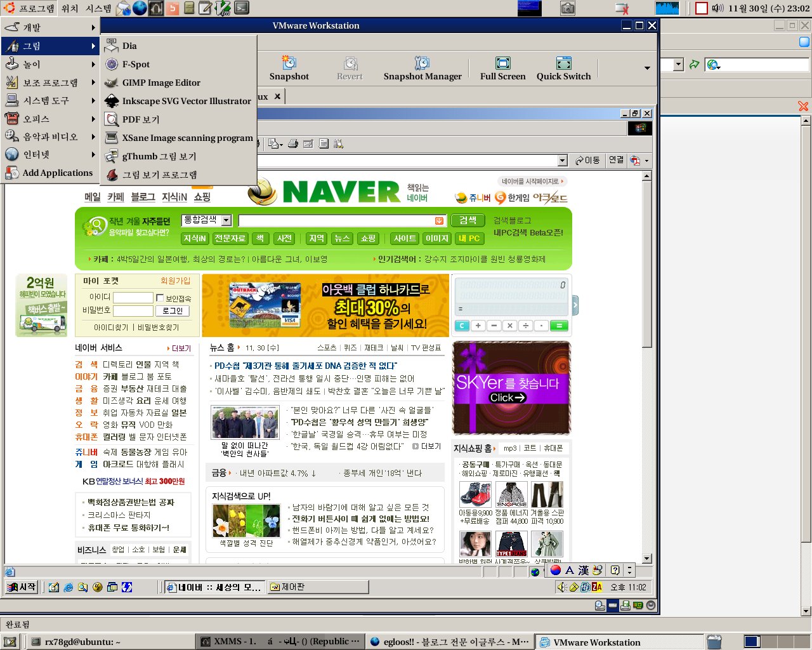Click the Snapshot toolbar icon

(289, 69)
